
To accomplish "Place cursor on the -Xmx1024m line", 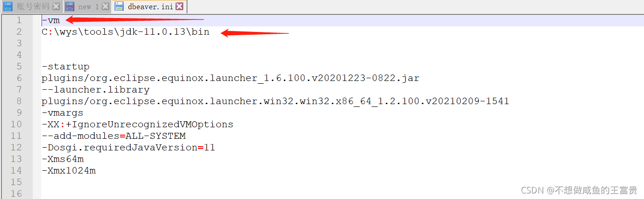I will coord(69,171).
